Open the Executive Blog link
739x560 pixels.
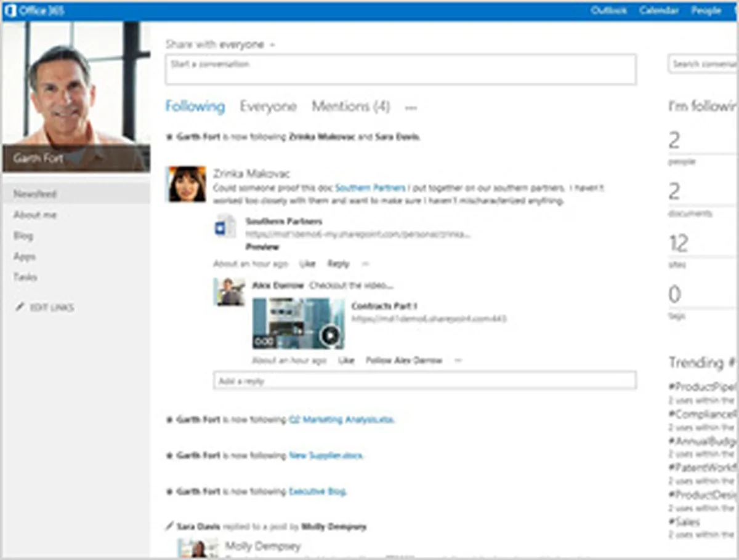(317, 492)
